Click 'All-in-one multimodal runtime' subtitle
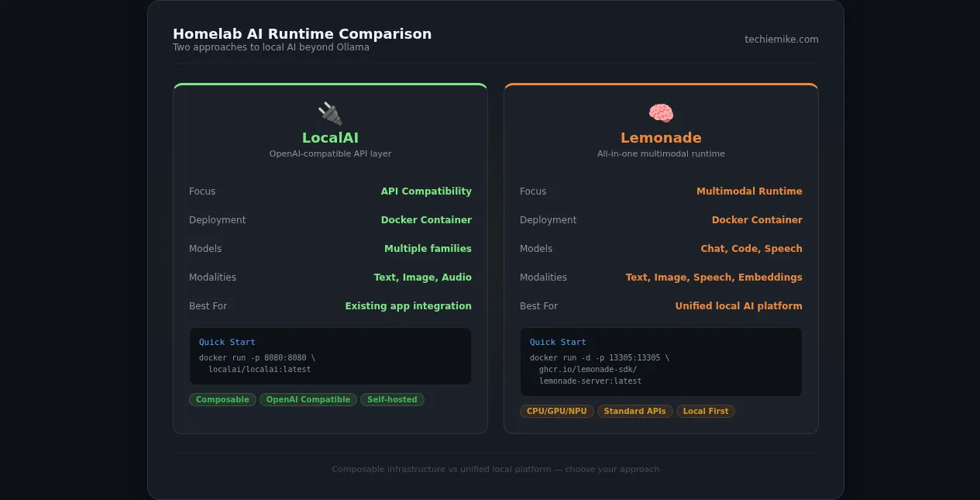 (661, 154)
